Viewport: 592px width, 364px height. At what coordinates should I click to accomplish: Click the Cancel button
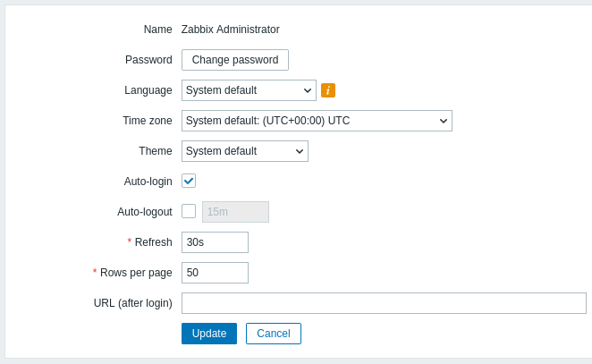point(274,334)
